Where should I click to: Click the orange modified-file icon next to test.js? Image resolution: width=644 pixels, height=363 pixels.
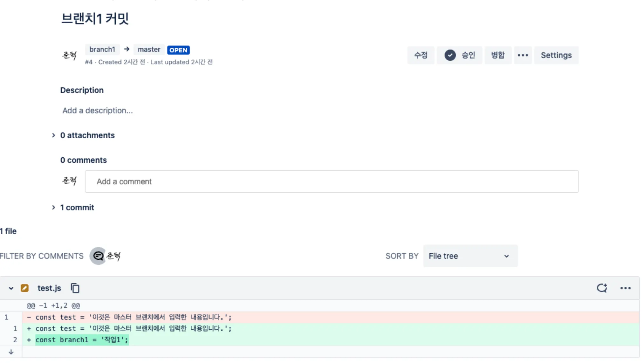[x=24, y=288]
